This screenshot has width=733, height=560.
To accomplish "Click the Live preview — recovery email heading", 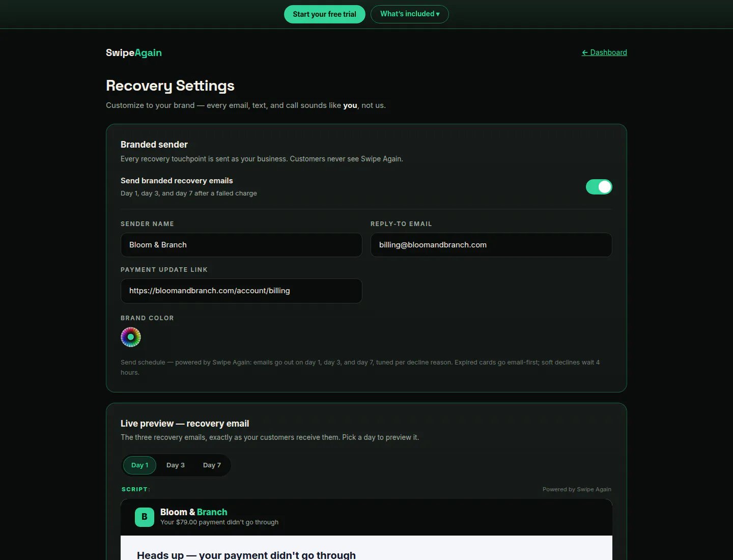I will pos(185,424).
